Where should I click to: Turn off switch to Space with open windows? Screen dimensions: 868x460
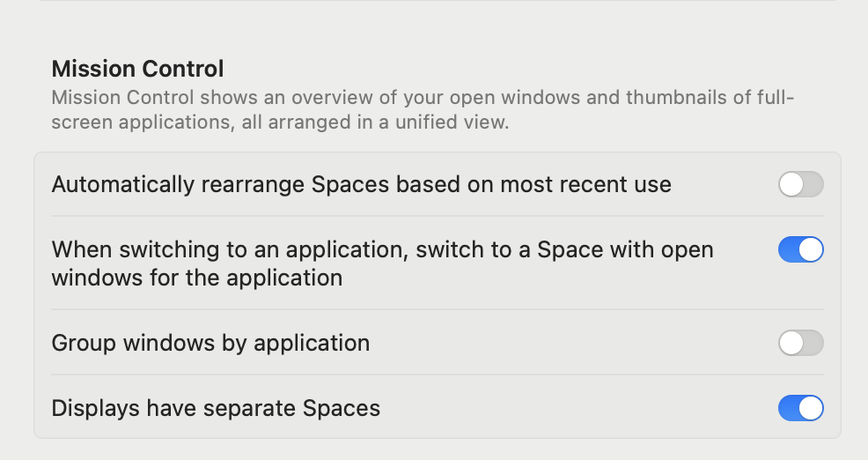(x=800, y=250)
